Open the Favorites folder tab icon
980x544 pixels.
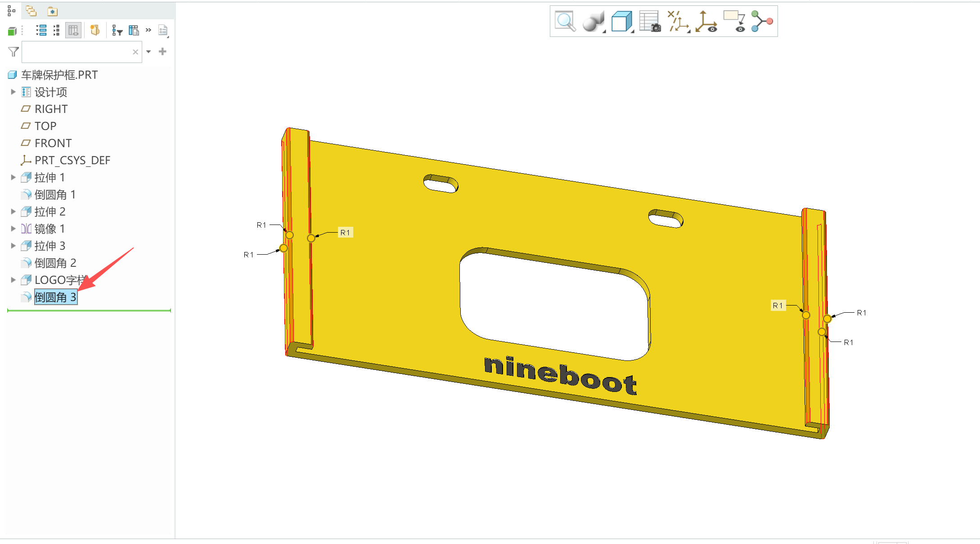point(53,11)
